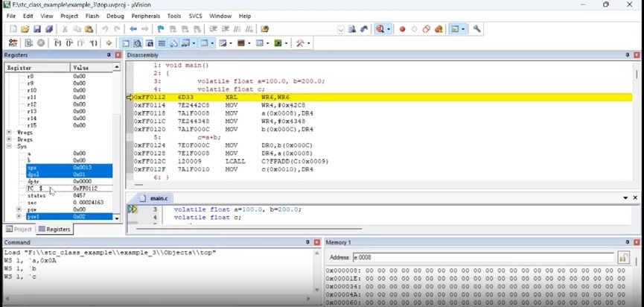Insert a breakpoint with the red dot icon
Viewport: 644px width, 307px height.
click(x=403, y=29)
